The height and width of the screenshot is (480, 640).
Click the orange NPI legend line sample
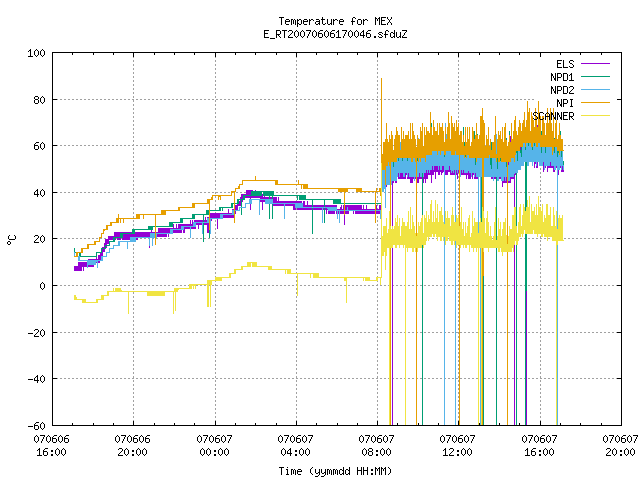(x=595, y=103)
